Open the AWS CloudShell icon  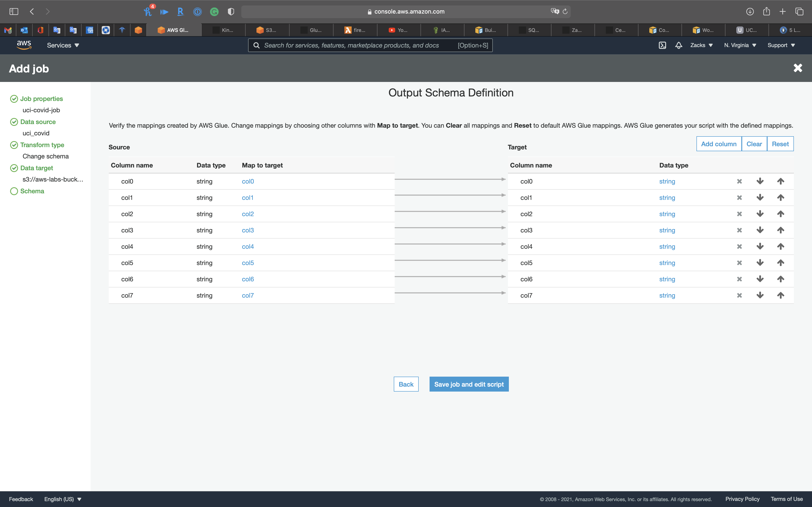[x=662, y=45]
